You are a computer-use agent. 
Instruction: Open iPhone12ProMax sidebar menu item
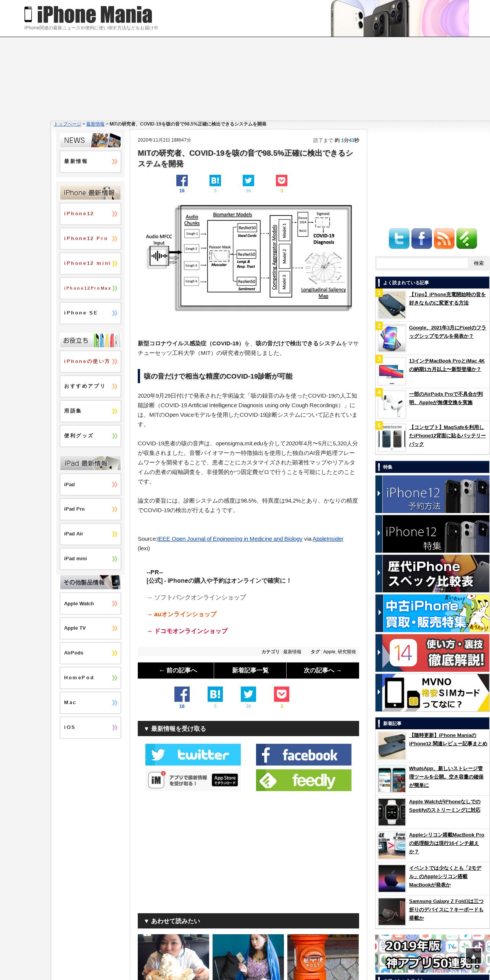[90, 288]
